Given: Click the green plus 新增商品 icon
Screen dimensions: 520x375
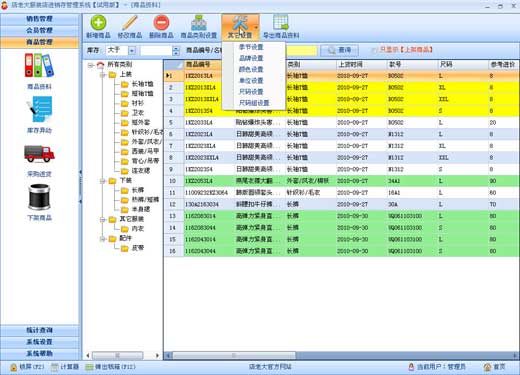Looking at the screenshot, I should [x=98, y=23].
